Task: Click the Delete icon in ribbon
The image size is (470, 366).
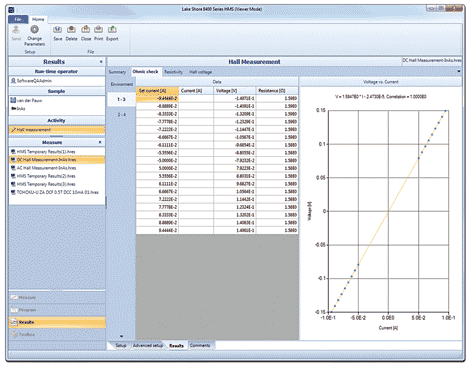Action: [71, 29]
